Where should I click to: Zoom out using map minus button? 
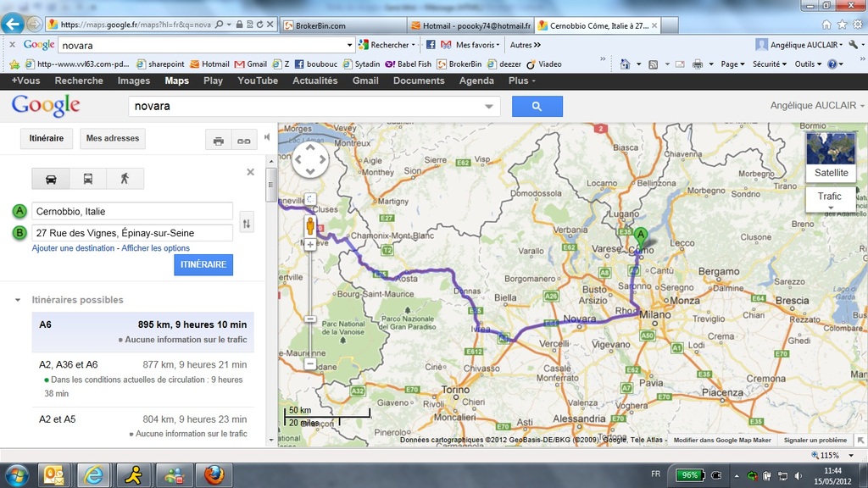pyautogui.click(x=311, y=363)
